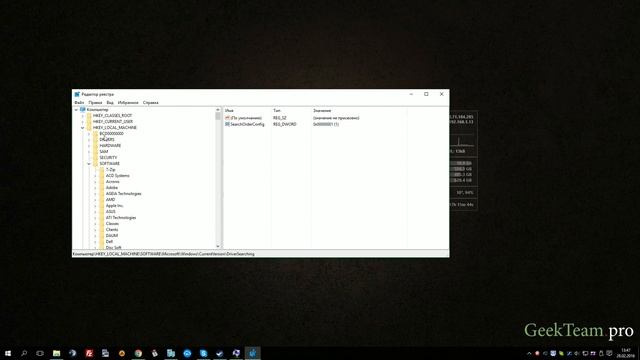Click the REG_DWORD type cell
The image size is (640, 360).
pos(284,124)
